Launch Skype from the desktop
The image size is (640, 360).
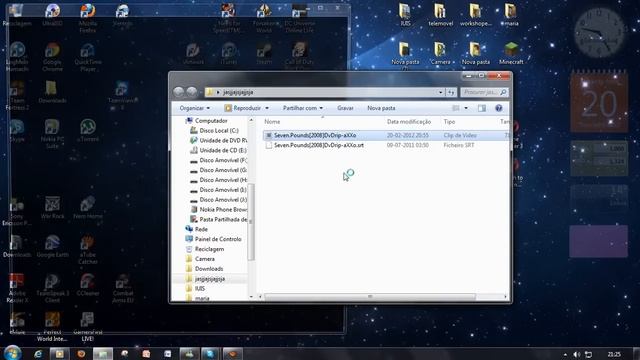(17, 131)
